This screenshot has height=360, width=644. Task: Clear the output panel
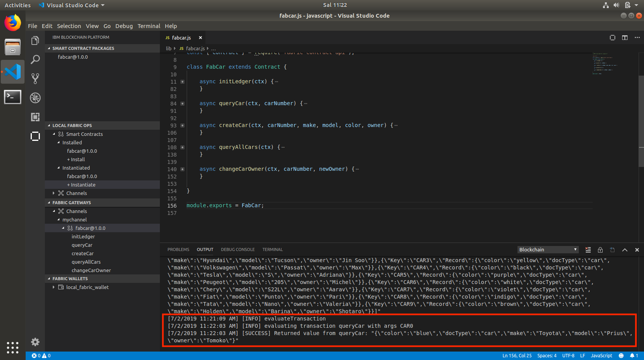pos(588,250)
